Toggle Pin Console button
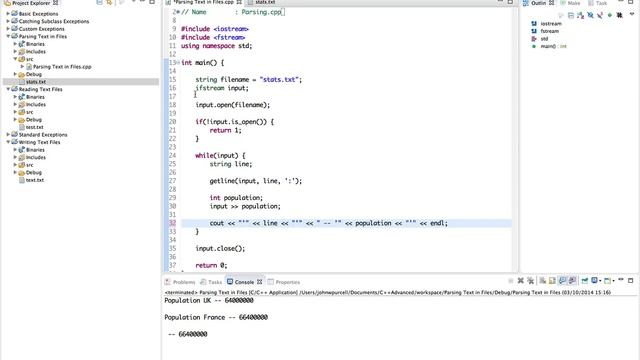Screen dimensions: 640x360 pos(584,280)
